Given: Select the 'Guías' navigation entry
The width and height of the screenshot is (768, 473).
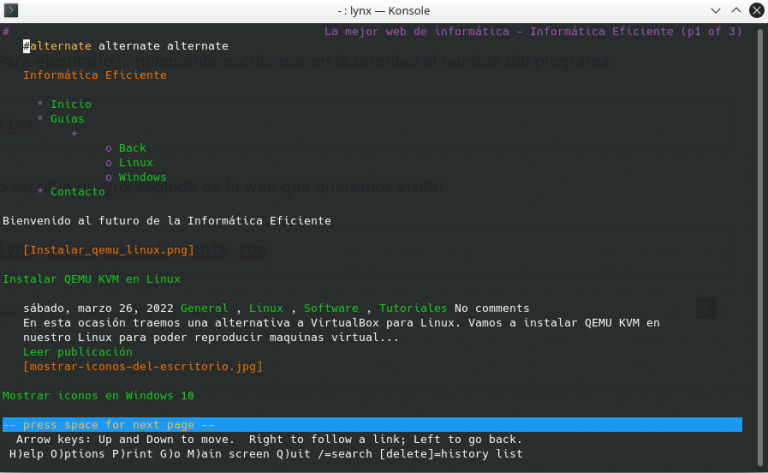Looking at the screenshot, I should tap(67, 119).
